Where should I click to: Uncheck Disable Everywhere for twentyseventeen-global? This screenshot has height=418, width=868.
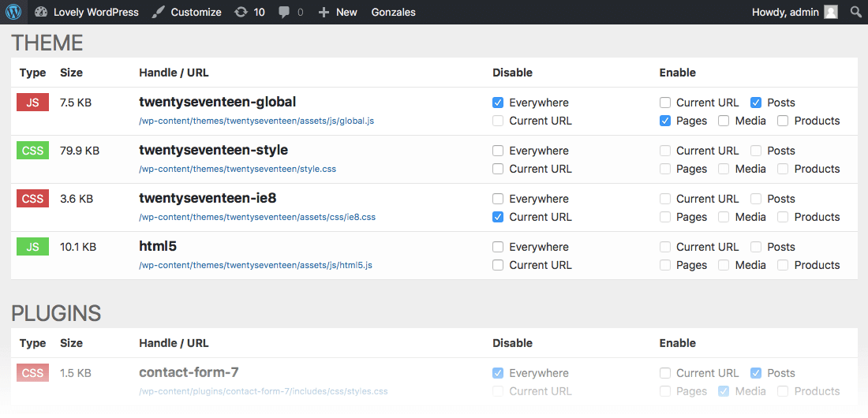pyautogui.click(x=498, y=103)
